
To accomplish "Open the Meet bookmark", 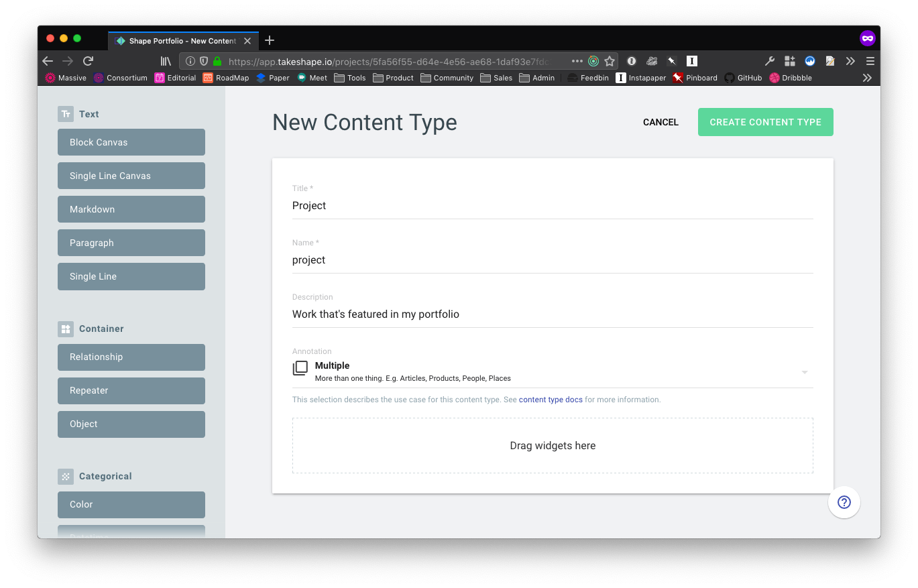I will 312,78.
